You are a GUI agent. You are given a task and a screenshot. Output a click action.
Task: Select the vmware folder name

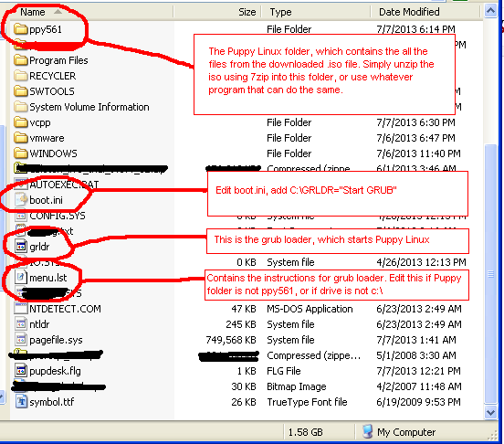pyautogui.click(x=47, y=138)
